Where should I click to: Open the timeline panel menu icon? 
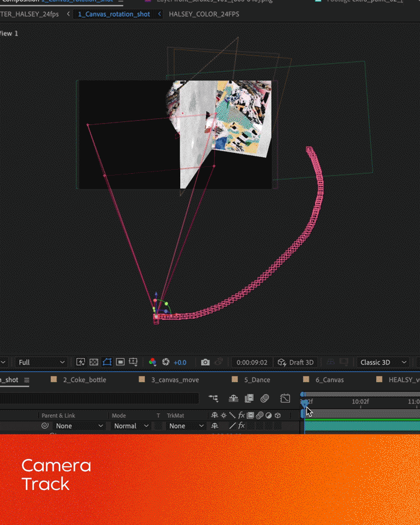[26, 380]
